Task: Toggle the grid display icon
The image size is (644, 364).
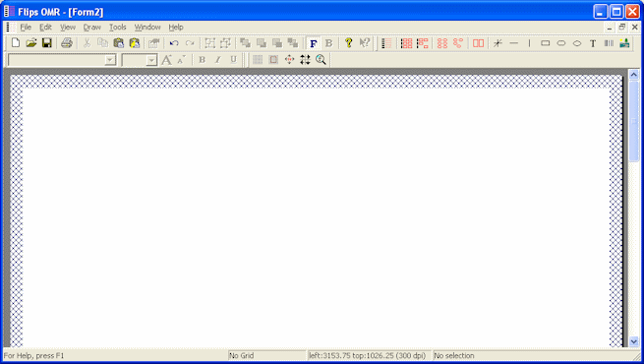Action: [258, 60]
